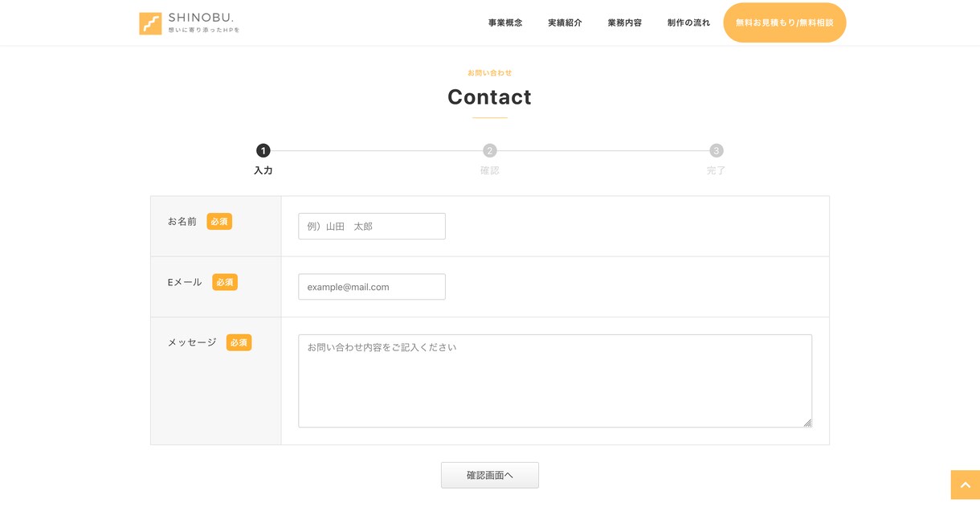Viewport: 980px width, 528px height.
Task: Focus the Eメール email input field
Action: [372, 287]
